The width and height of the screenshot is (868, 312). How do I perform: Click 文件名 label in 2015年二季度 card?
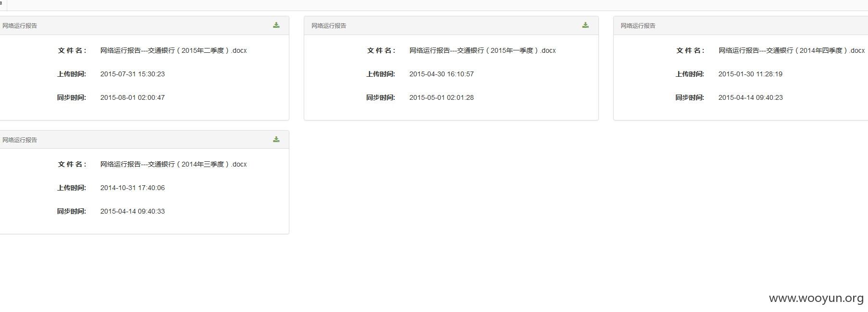pyautogui.click(x=72, y=50)
